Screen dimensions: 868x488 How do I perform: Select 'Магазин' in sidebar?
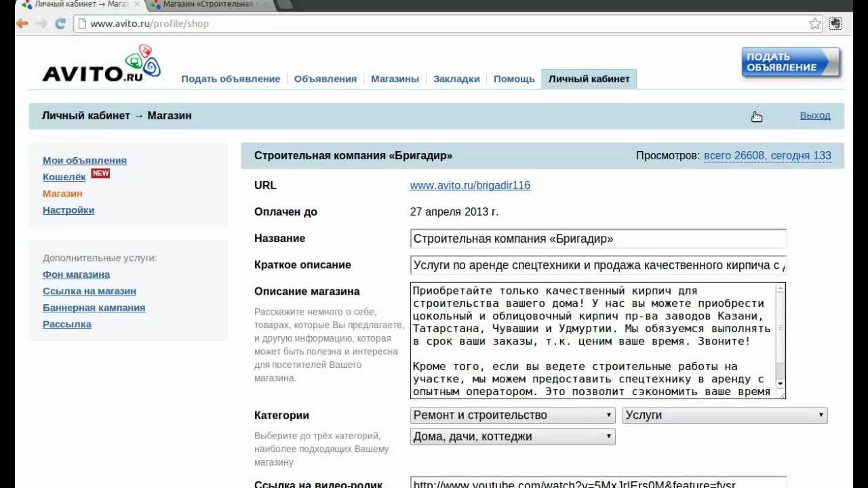(x=62, y=194)
